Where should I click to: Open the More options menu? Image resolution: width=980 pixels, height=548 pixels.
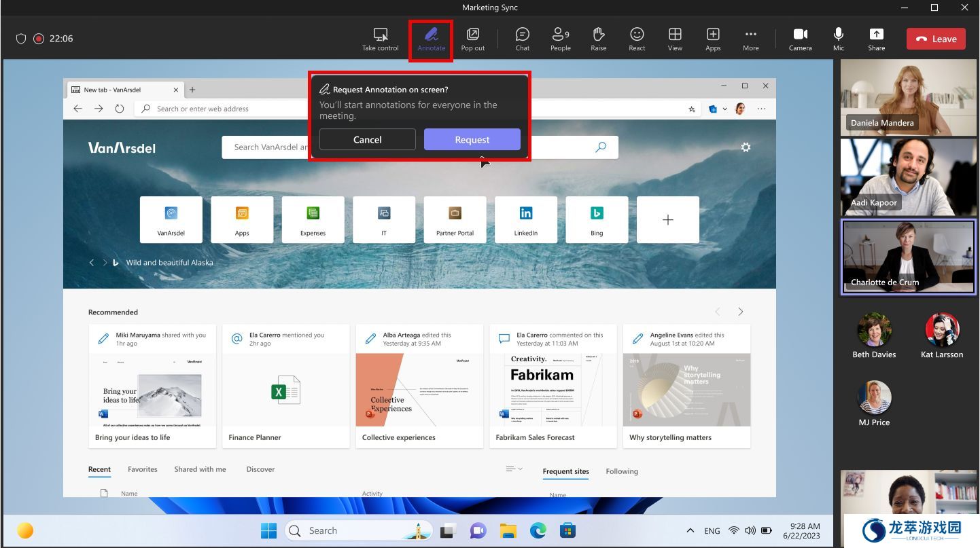click(x=751, y=39)
